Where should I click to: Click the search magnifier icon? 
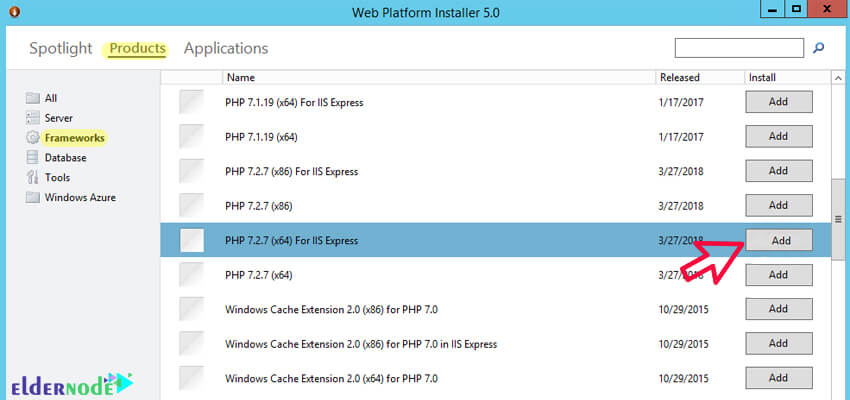pyautogui.click(x=819, y=48)
